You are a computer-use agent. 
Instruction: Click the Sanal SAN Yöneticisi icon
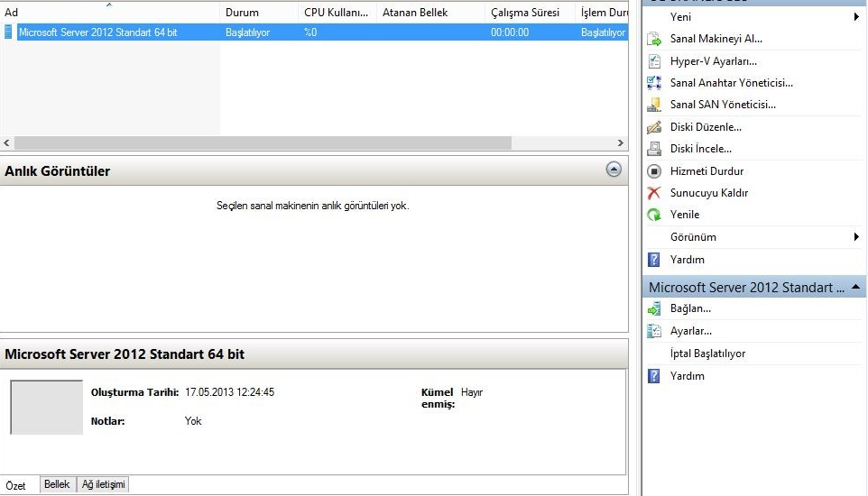click(654, 104)
